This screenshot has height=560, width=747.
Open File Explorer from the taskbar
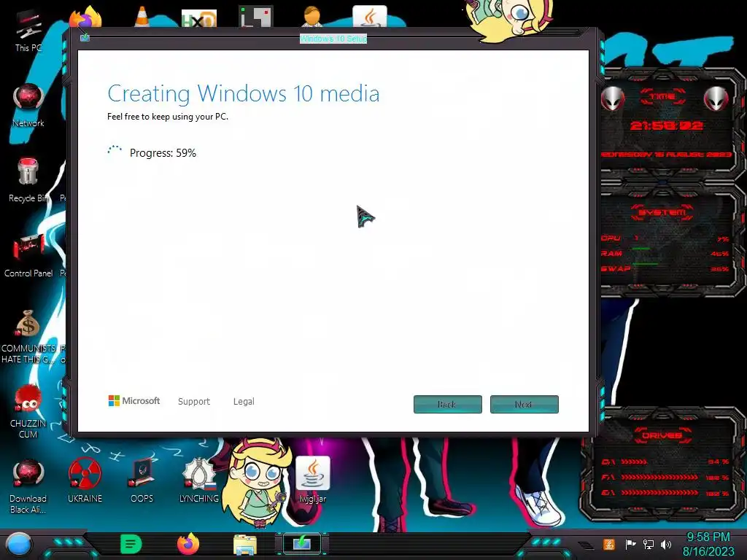pyautogui.click(x=245, y=545)
